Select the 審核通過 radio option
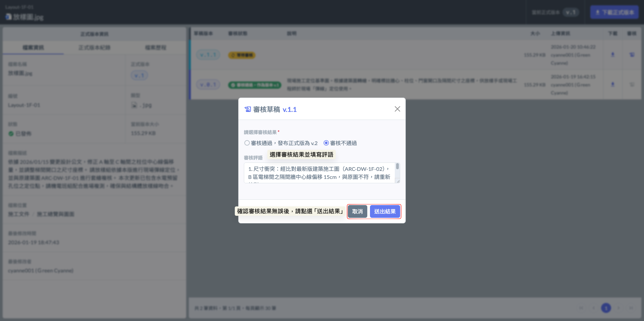Viewport: 644px width, 321px height. 247,143
